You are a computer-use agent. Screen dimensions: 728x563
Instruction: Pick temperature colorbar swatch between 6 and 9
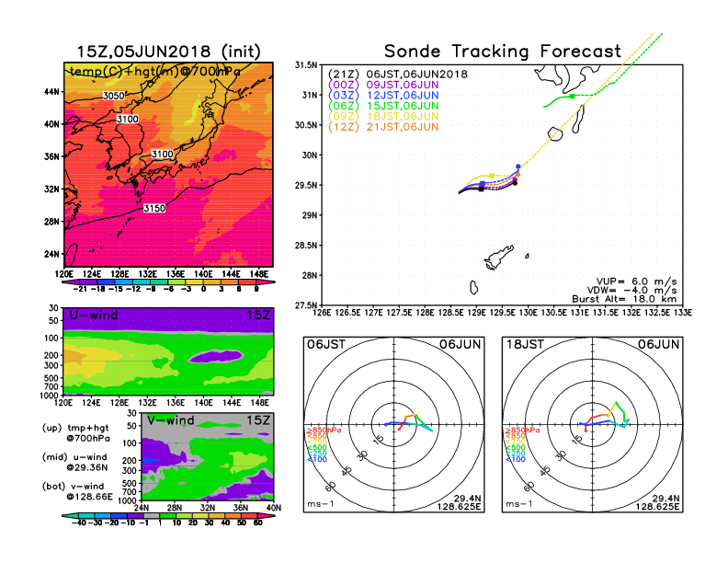(247, 282)
